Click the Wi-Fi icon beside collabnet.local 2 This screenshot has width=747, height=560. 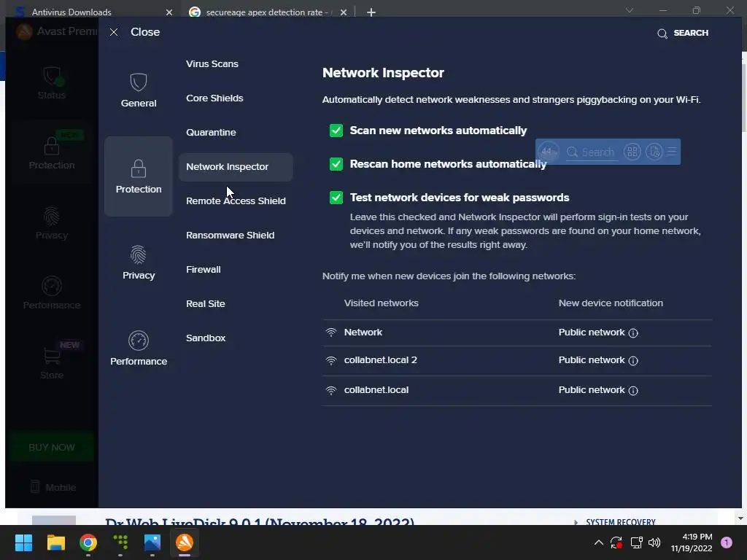coord(331,360)
